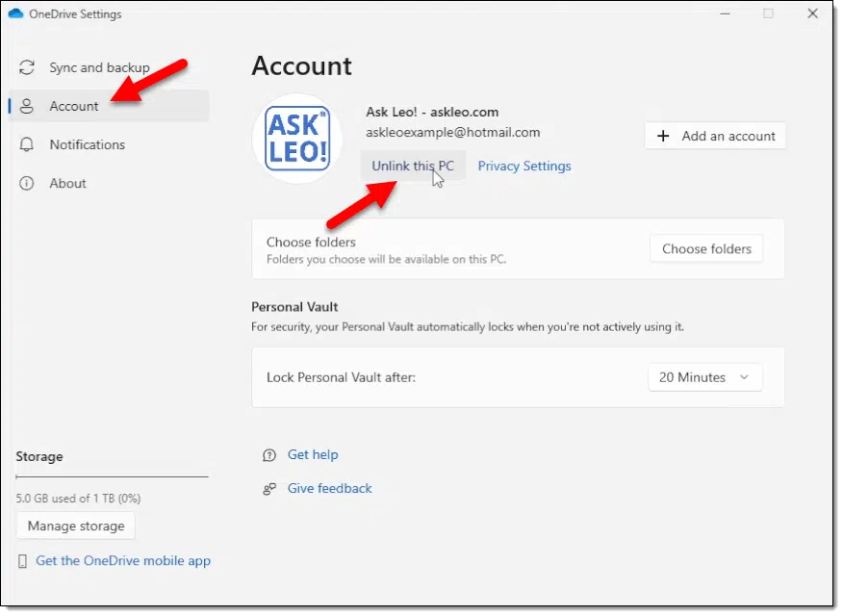Click the 'Lock Personal Vault after:' label
Screen dimensions: 843x616
[341, 377]
